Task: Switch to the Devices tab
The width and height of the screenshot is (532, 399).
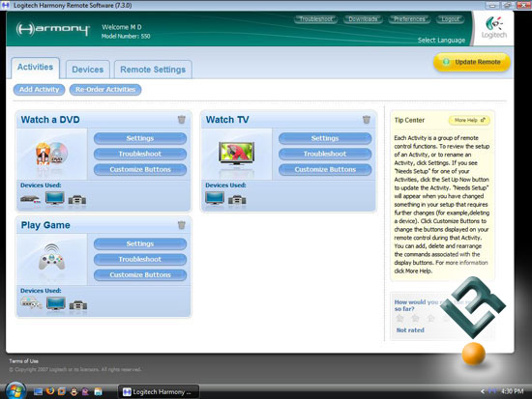Action: [x=87, y=70]
